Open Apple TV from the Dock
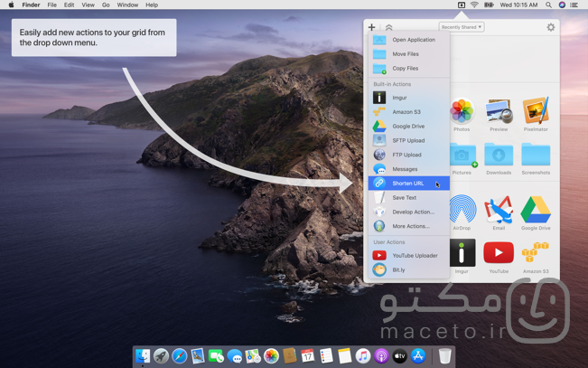The width and height of the screenshot is (588, 368). pyautogui.click(x=399, y=355)
